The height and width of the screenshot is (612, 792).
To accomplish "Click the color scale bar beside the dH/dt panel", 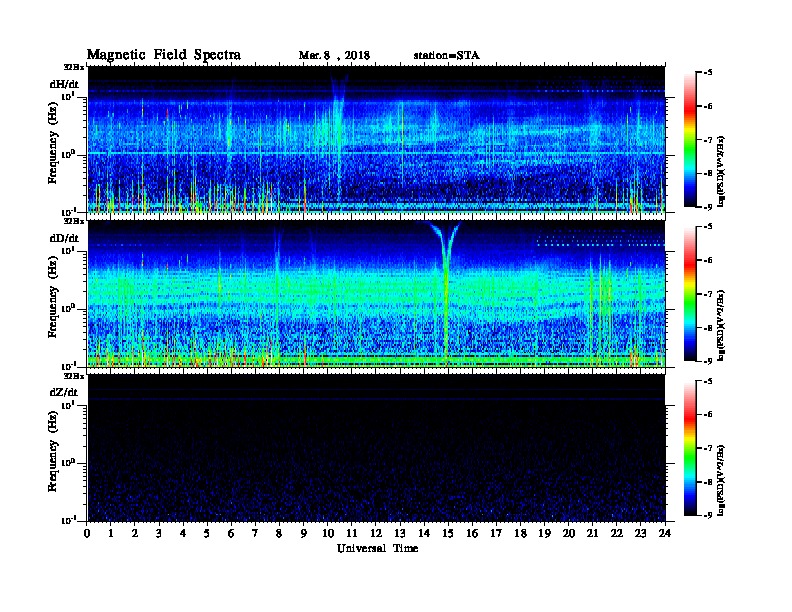I will click(690, 140).
